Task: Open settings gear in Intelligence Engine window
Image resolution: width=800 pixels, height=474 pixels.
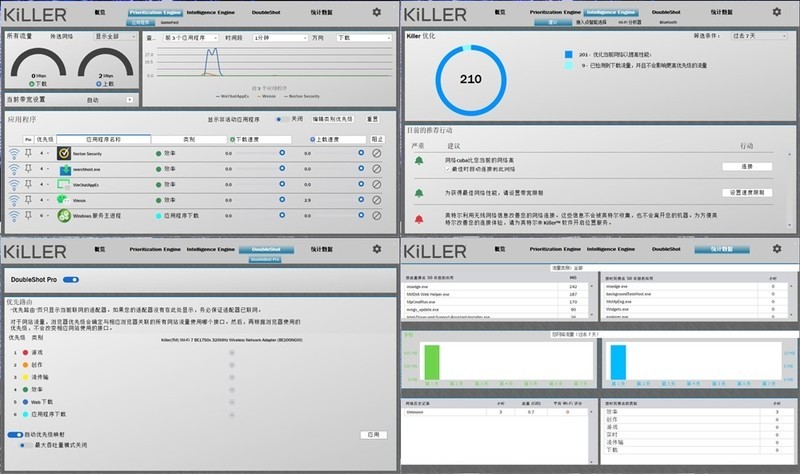Action: [x=777, y=12]
